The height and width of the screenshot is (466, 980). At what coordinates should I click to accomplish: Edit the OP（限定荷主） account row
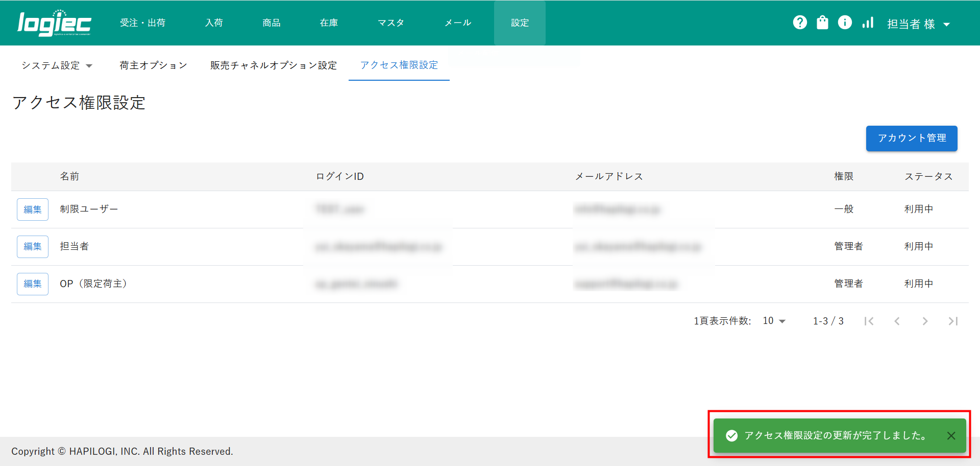33,284
